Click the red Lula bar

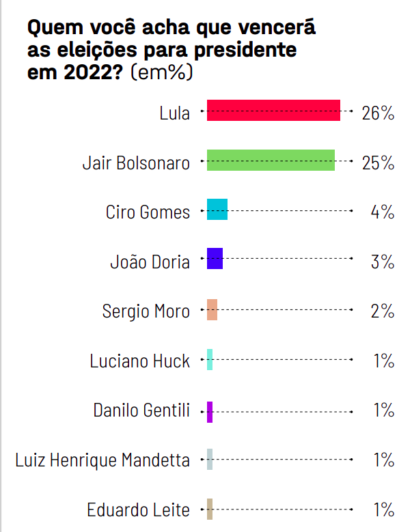point(273,111)
